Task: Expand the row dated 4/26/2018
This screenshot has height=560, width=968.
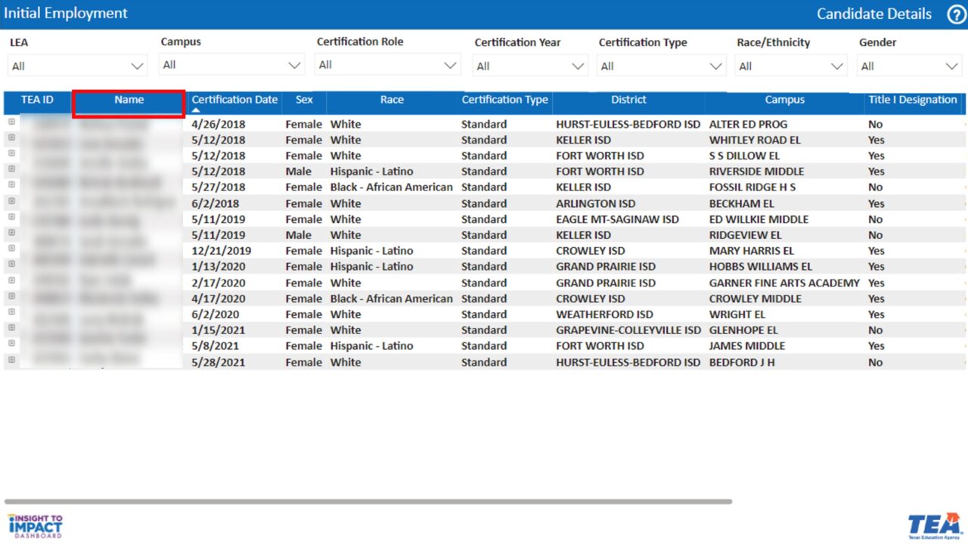Action: (11, 122)
